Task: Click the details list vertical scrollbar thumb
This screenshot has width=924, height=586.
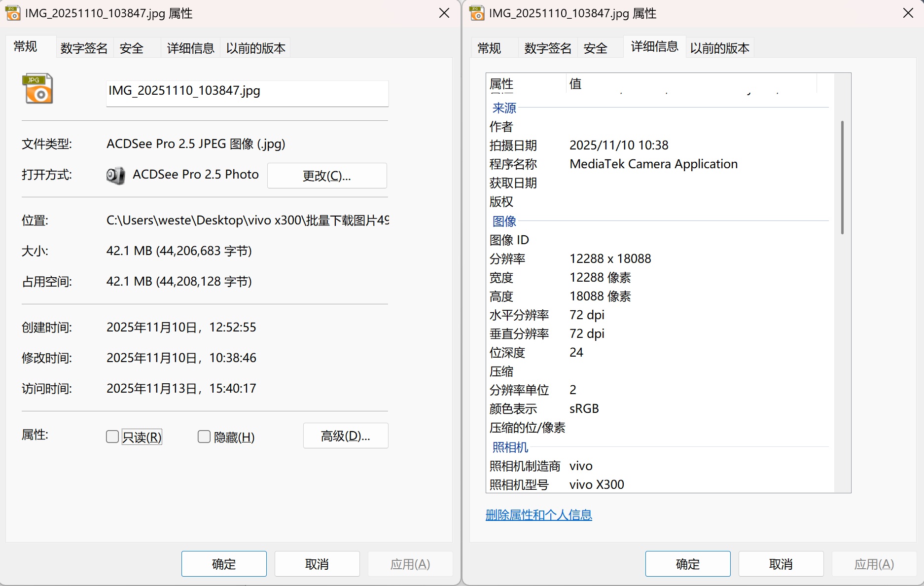Action: click(842, 178)
